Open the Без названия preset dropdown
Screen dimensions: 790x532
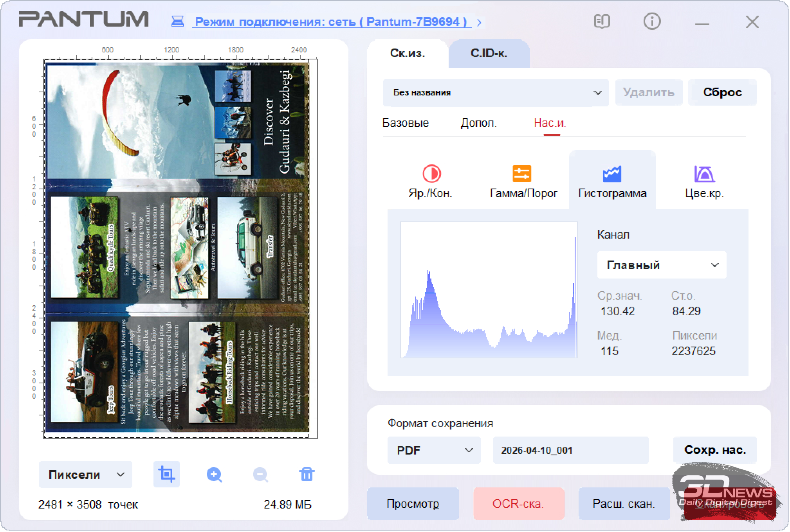(x=496, y=93)
